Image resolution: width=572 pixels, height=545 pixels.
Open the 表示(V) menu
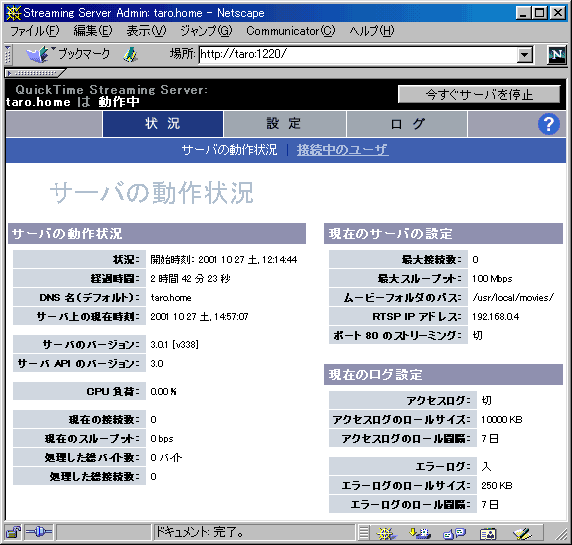(x=146, y=31)
